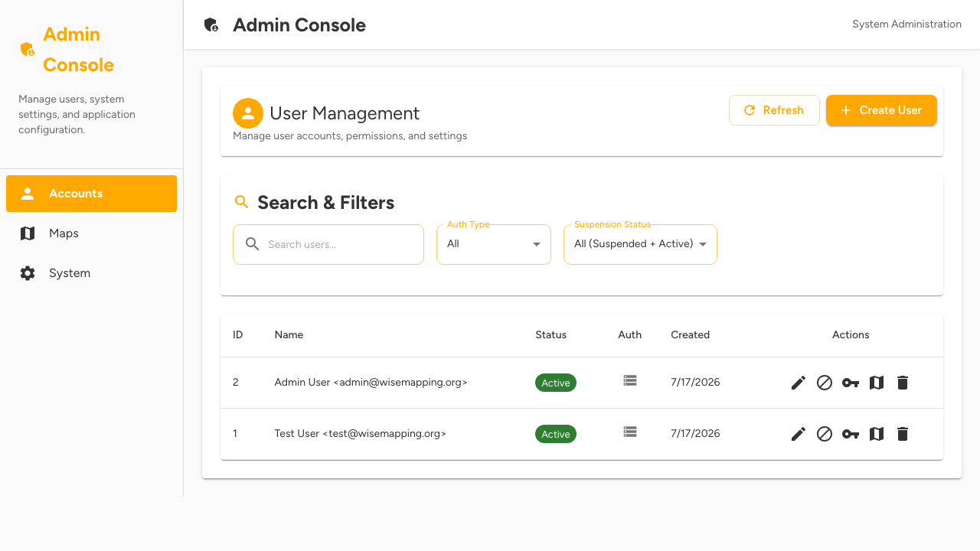This screenshot has height=551, width=980.
Task: Click the User Management avatar icon
Action: tap(248, 113)
